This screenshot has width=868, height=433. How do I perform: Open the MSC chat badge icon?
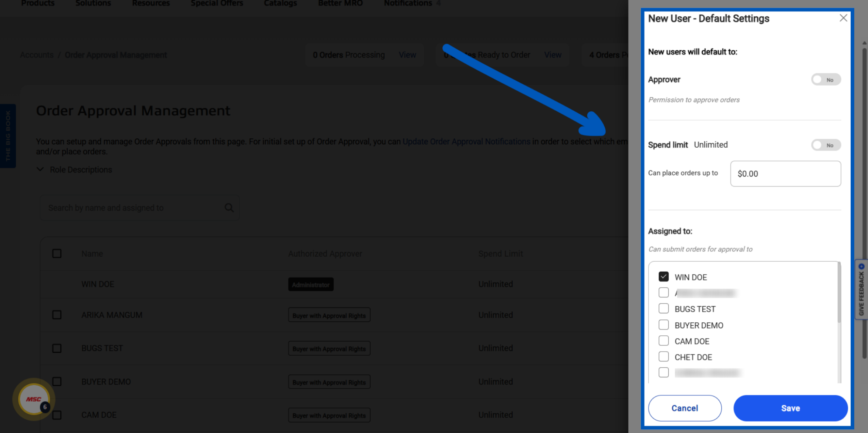tap(34, 399)
